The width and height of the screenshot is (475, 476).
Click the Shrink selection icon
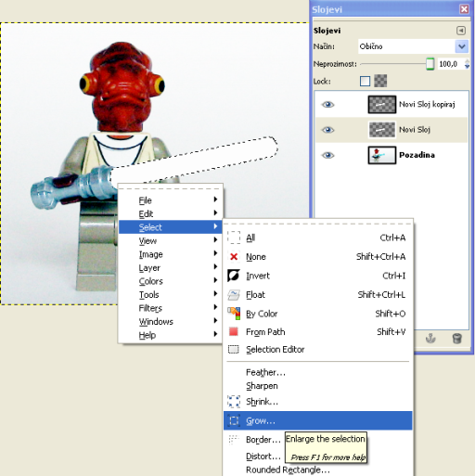tap(234, 402)
